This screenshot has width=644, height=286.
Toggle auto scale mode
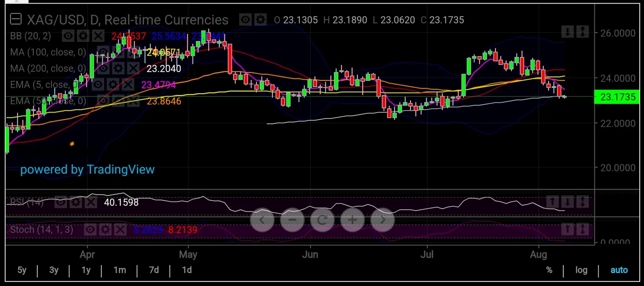pyautogui.click(x=619, y=270)
